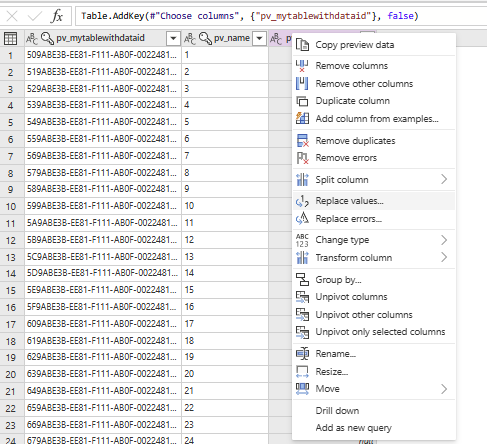Click cell starting with 5F9ABE3B
487x444 pixels.
coord(103,307)
